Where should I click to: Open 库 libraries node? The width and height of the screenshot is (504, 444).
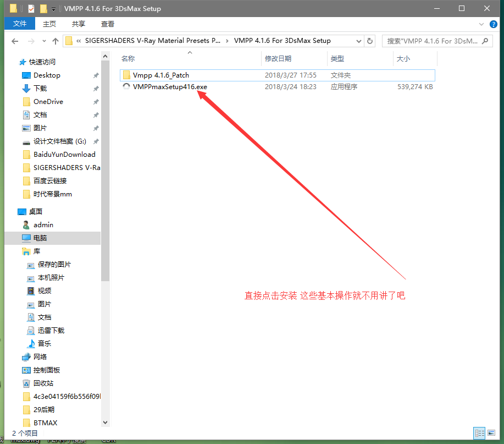click(37, 251)
